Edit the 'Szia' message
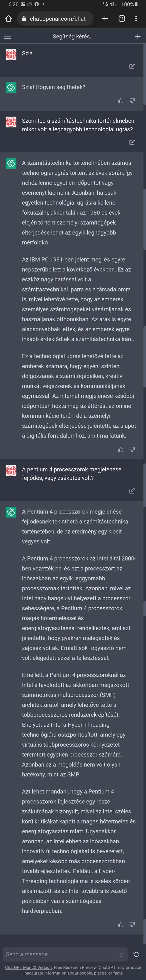146x980 pixels. pyautogui.click(x=132, y=67)
